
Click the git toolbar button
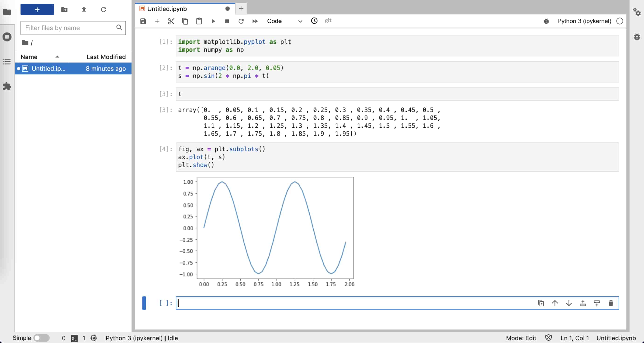(x=328, y=21)
